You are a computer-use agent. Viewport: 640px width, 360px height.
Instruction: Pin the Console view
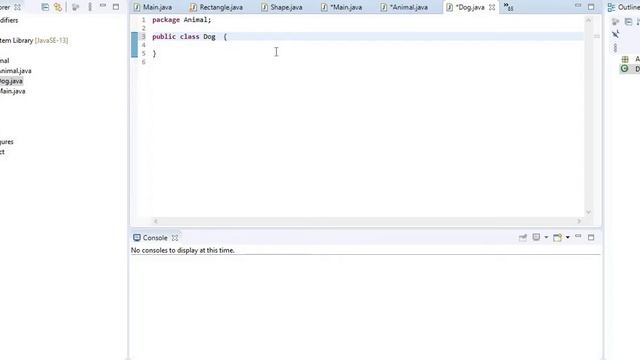[522, 237]
